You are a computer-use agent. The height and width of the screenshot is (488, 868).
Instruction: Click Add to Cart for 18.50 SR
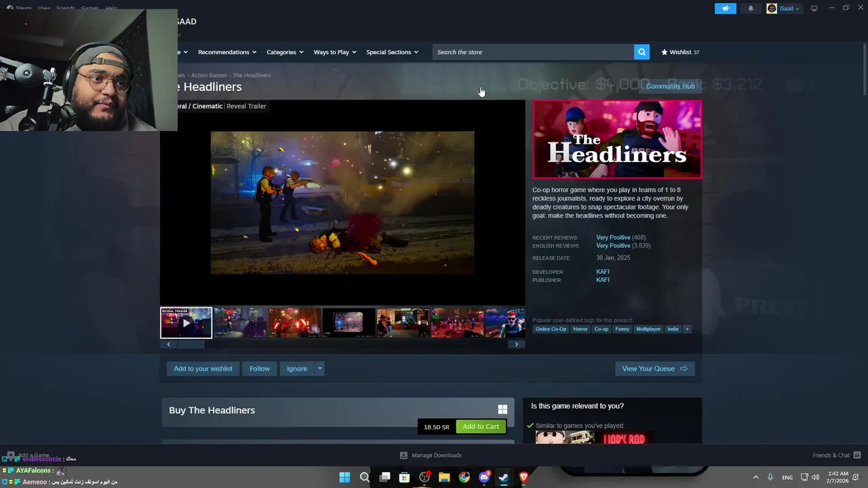[481, 426]
